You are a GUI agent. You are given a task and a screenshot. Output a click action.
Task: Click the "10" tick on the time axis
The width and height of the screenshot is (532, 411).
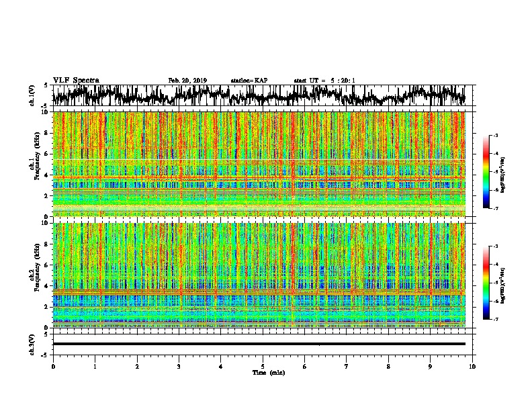[472, 367]
